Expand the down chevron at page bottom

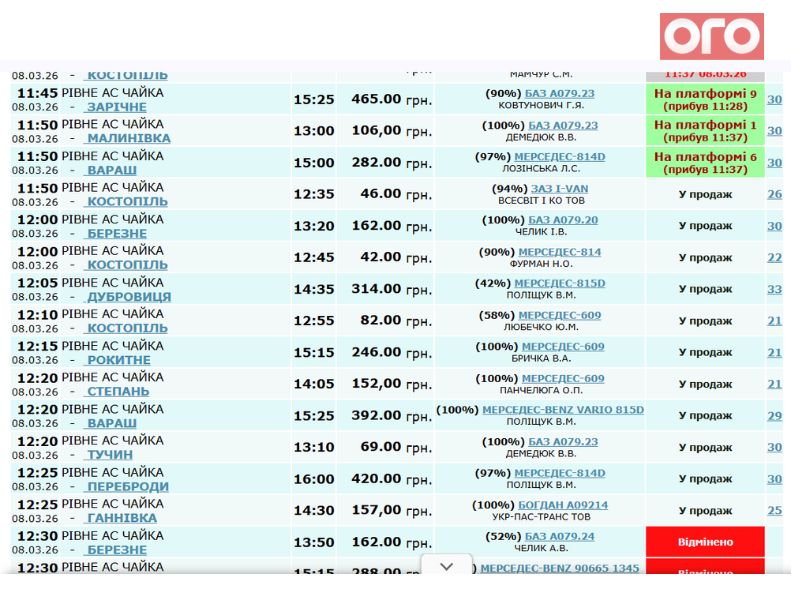click(x=446, y=567)
